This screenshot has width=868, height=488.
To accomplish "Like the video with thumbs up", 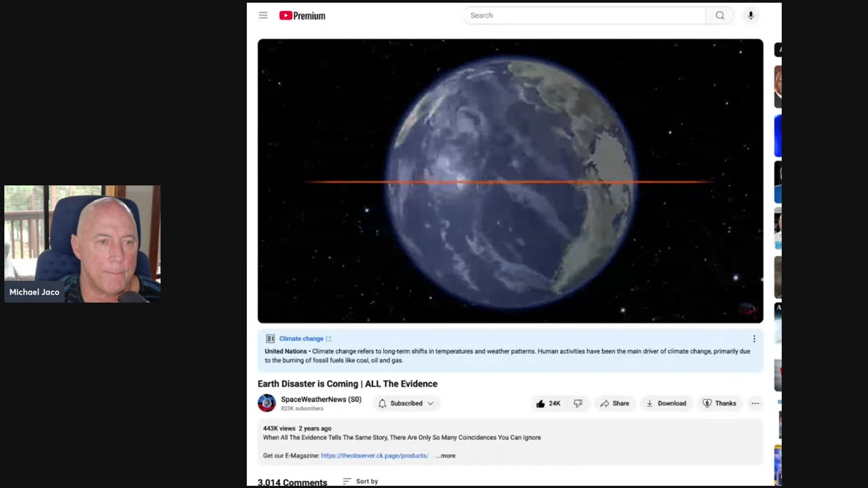I will [549, 403].
